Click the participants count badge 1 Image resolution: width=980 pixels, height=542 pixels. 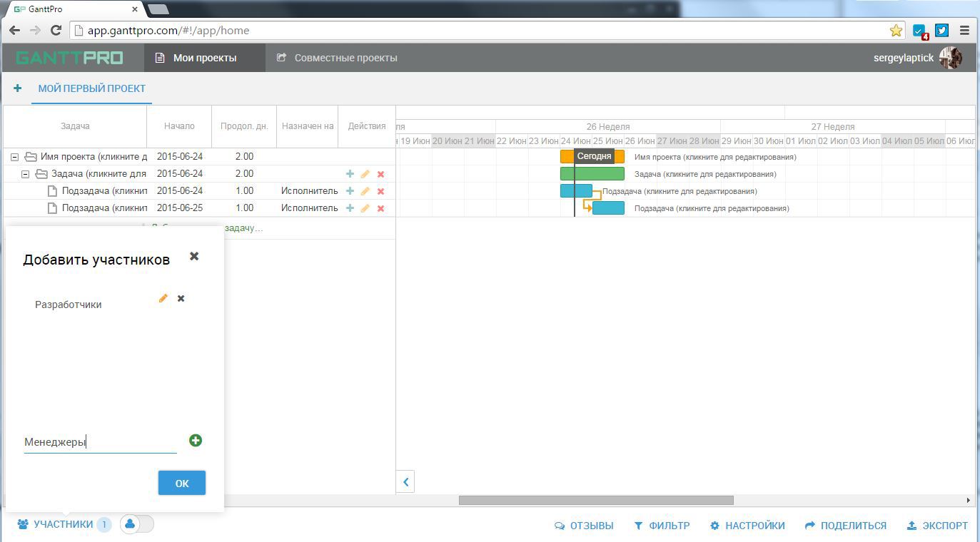[x=104, y=524]
